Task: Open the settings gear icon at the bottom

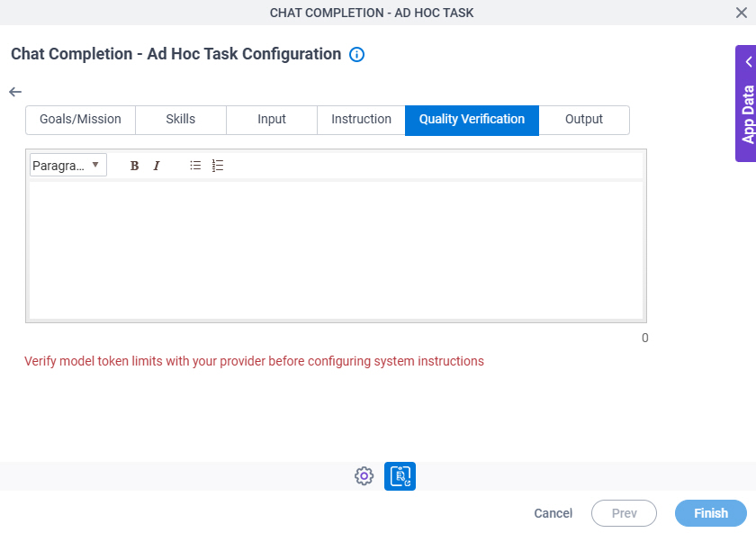Action: [x=364, y=476]
